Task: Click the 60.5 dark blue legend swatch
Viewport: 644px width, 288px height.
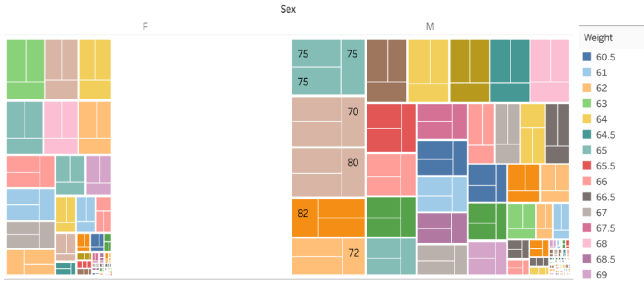Action: (x=587, y=57)
